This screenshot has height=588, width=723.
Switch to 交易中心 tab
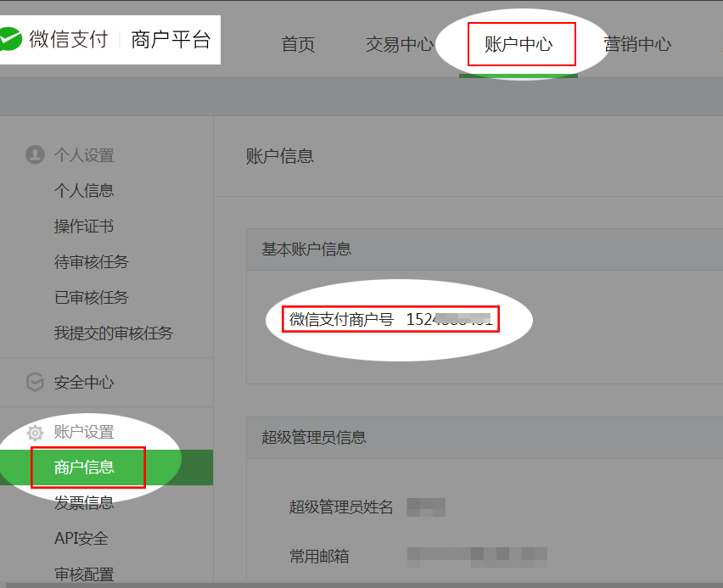[x=400, y=44]
